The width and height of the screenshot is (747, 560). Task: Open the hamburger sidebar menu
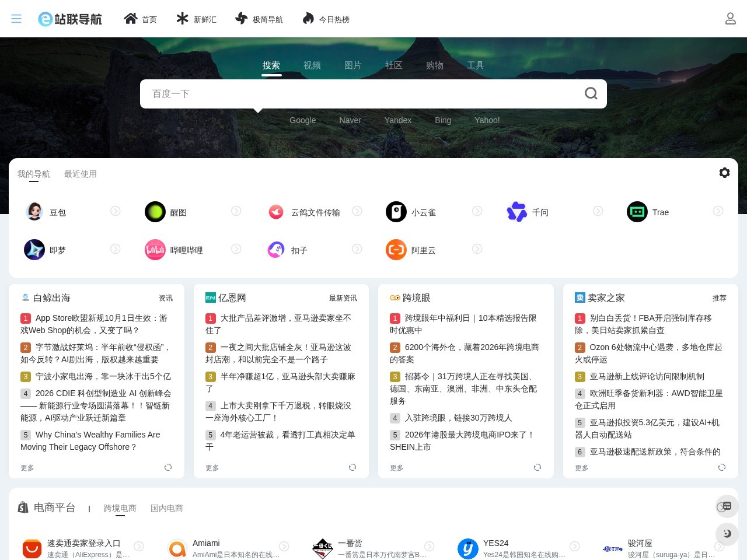click(x=16, y=19)
